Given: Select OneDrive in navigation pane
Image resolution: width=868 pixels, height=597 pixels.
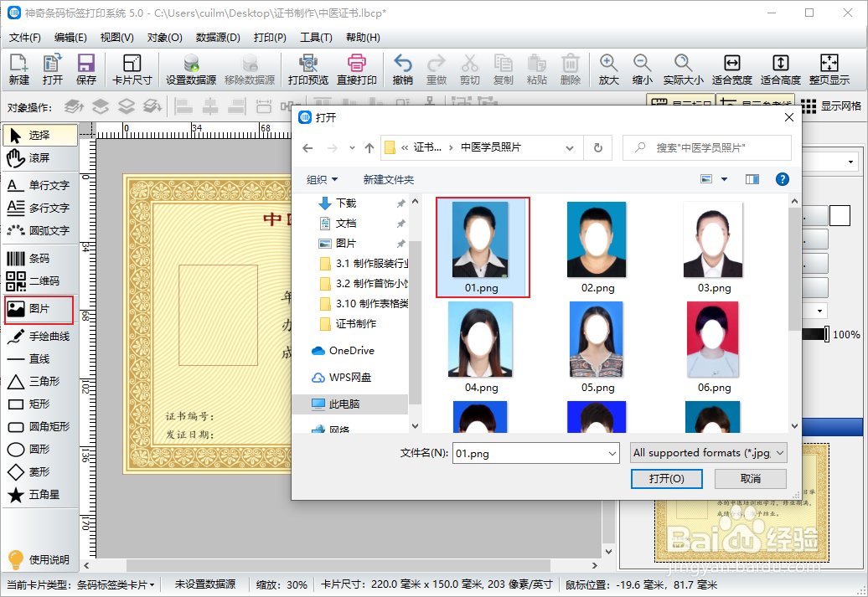Looking at the screenshot, I should (x=351, y=351).
